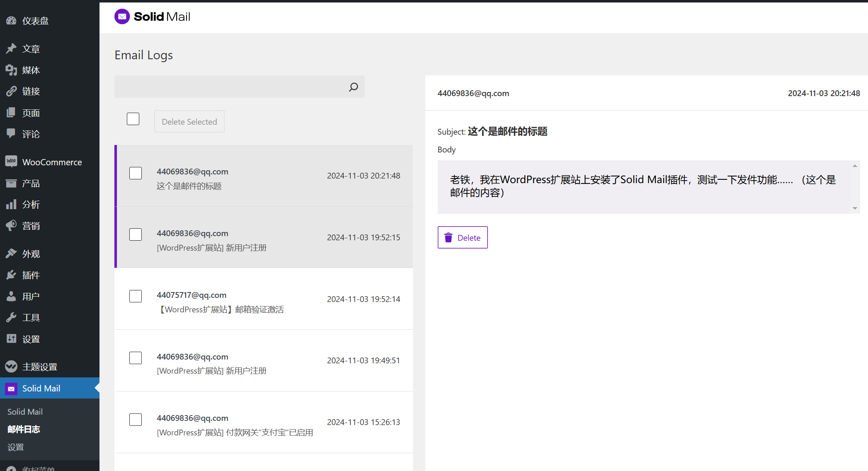Click the 产品 archive box icon

pos(11,183)
